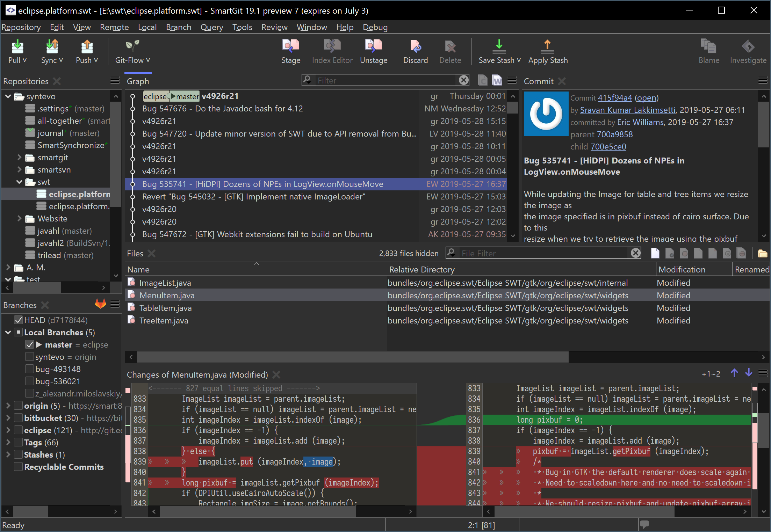Screen dimensions: 771x532
Task: Toggle the master branch checkbox
Action: [x=30, y=344]
